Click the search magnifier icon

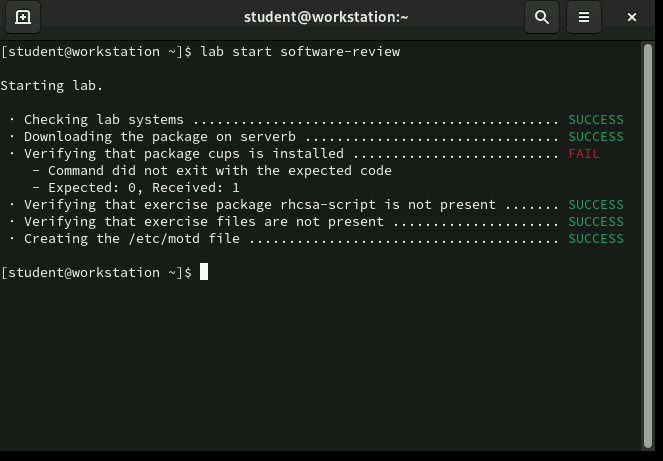tap(541, 17)
